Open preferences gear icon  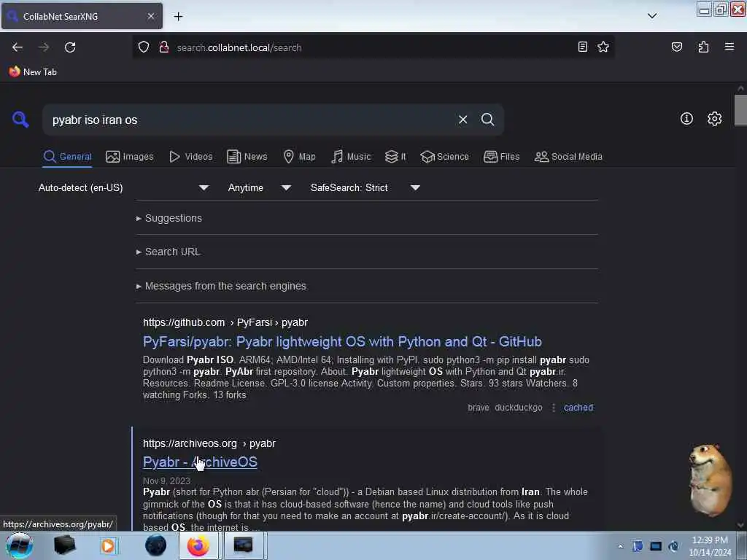[x=714, y=119]
